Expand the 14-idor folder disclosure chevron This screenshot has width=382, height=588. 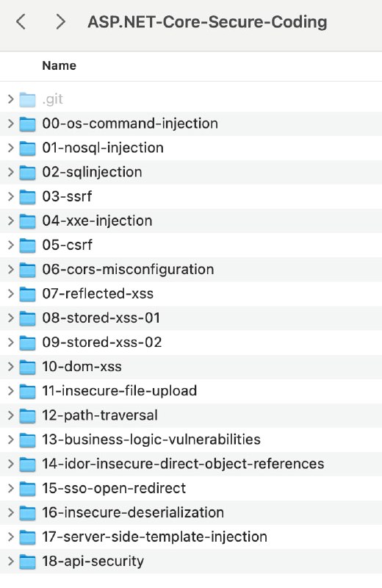11,465
